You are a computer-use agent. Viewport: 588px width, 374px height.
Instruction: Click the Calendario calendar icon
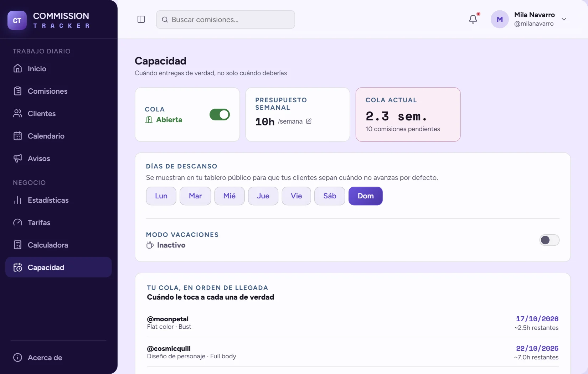click(x=17, y=136)
